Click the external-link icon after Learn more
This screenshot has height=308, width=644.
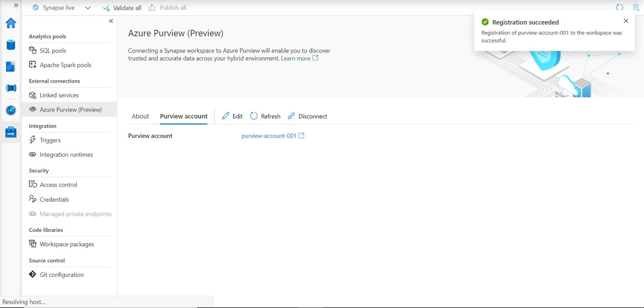316,58
